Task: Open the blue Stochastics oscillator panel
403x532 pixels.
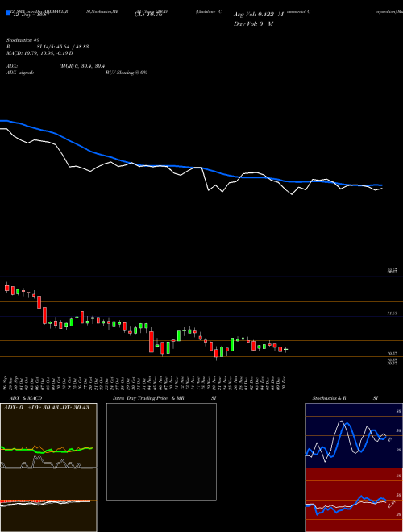Action: pos(354,435)
